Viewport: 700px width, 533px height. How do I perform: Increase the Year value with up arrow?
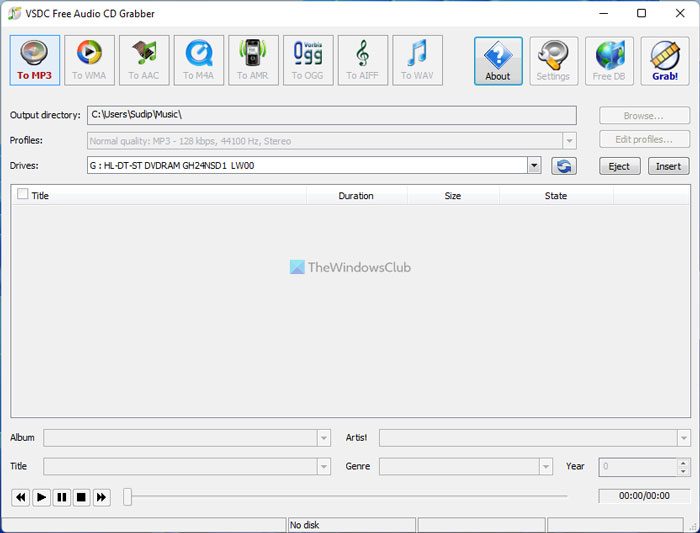[683, 462]
